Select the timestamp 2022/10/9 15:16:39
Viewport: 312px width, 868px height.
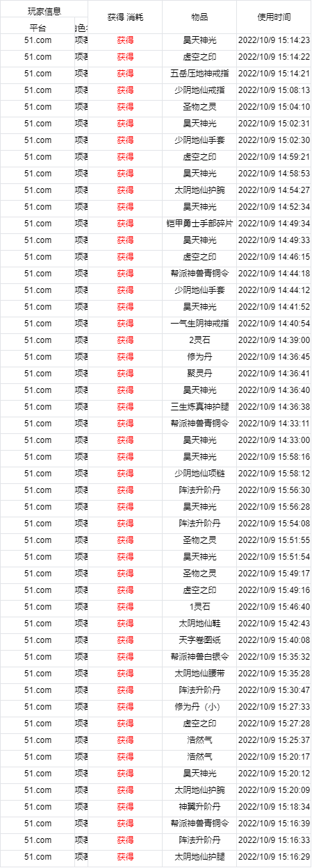coord(274,824)
